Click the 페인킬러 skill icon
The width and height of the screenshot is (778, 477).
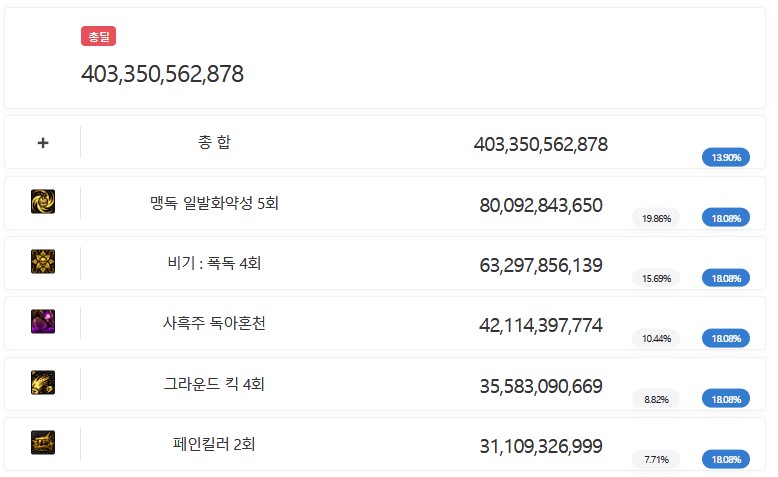[x=43, y=443]
